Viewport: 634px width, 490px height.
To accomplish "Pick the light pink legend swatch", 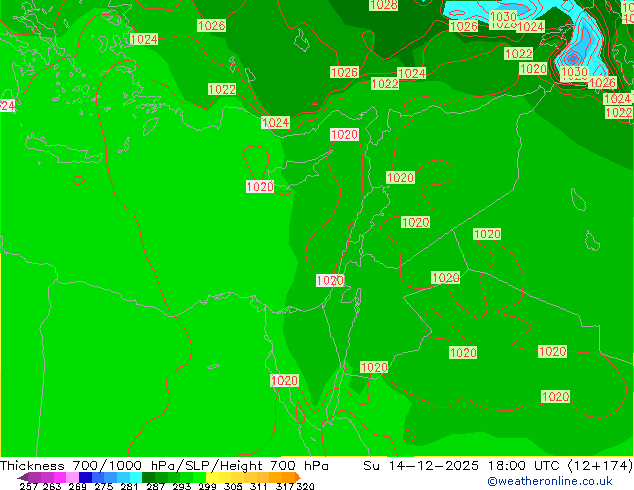I will pyautogui.click(x=72, y=477).
